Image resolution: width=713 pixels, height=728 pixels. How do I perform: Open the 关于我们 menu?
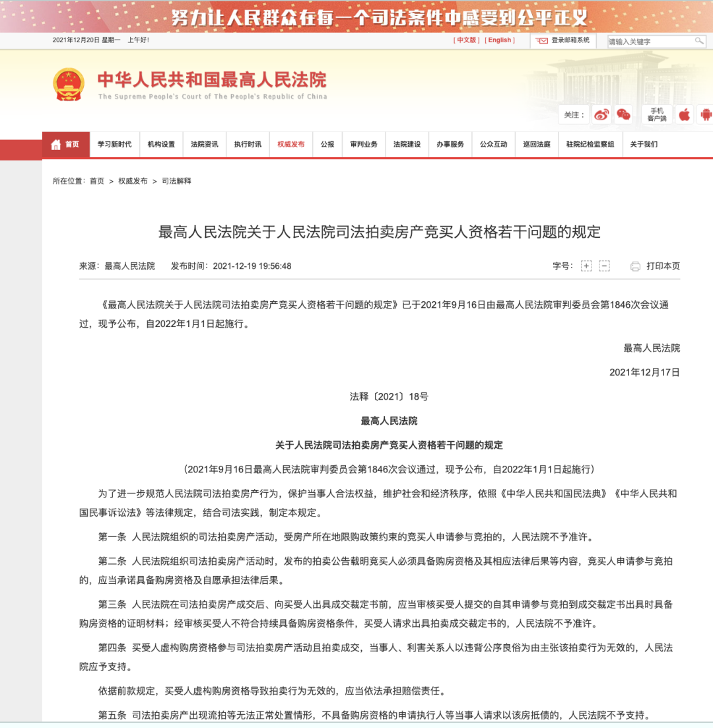(644, 145)
